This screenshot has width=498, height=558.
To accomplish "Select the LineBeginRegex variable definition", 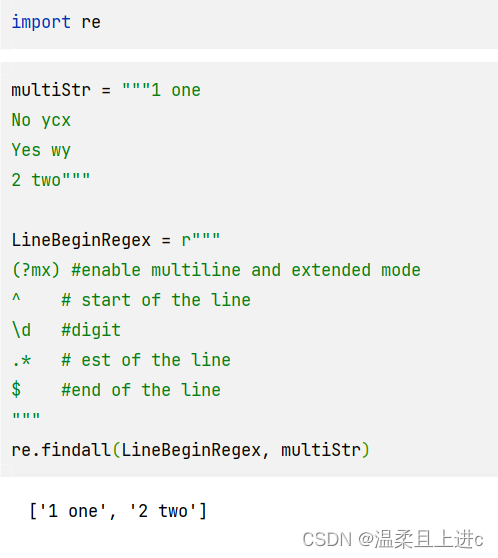I will click(116, 240).
